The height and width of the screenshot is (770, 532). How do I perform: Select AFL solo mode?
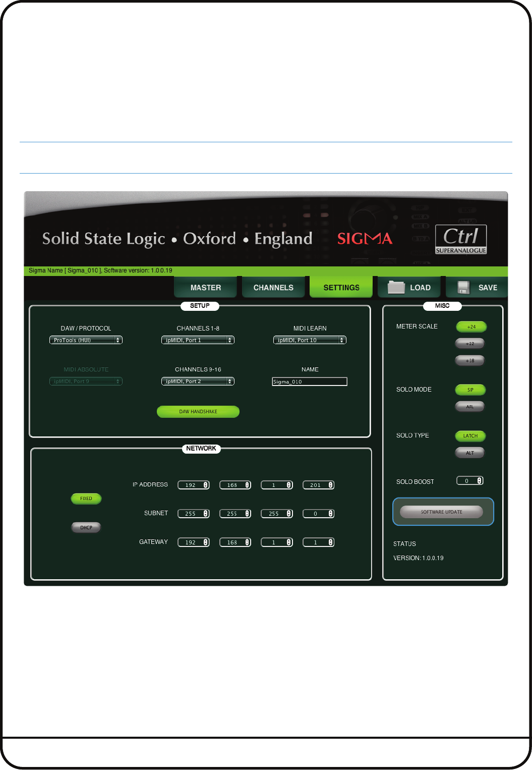pyautogui.click(x=470, y=406)
